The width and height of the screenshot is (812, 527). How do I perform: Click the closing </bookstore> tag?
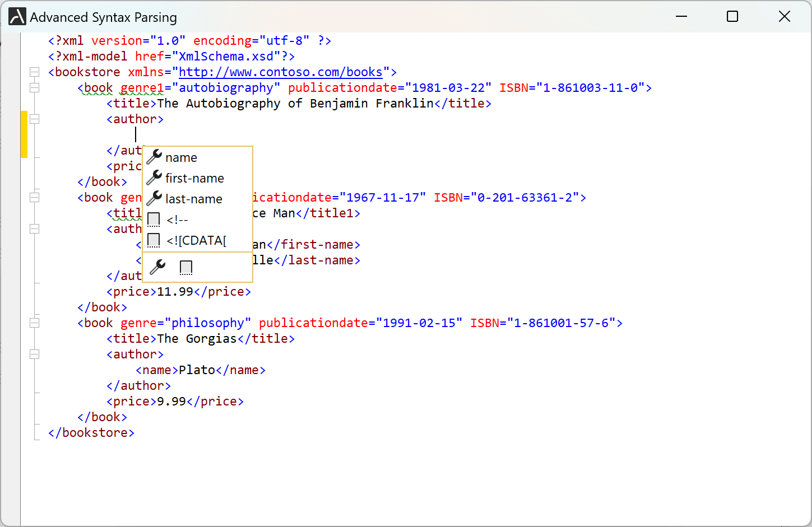(x=91, y=433)
